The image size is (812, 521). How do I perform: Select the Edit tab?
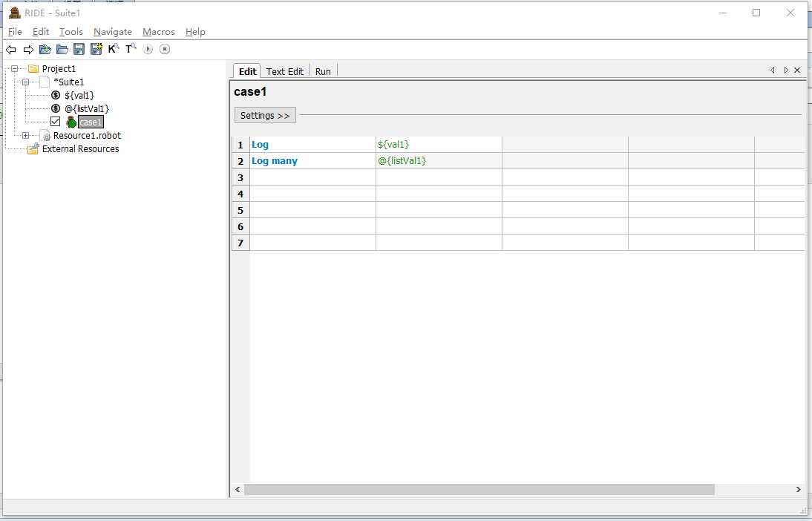248,71
